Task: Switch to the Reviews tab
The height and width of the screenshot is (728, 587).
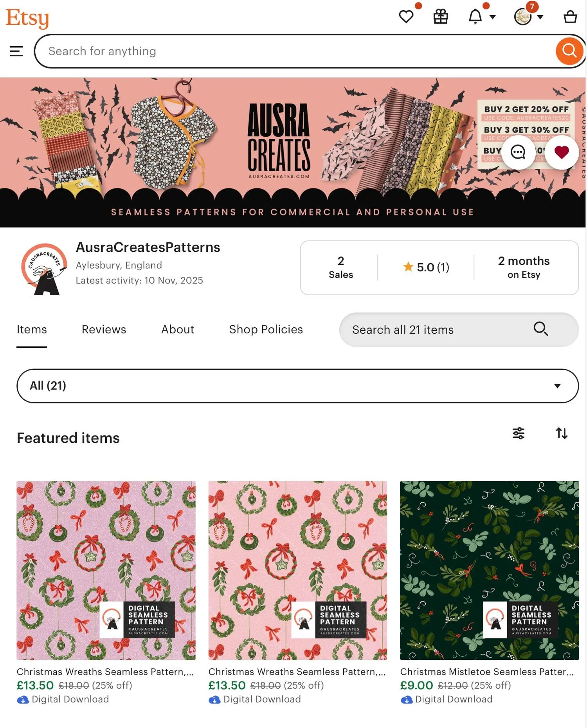Action: point(104,329)
